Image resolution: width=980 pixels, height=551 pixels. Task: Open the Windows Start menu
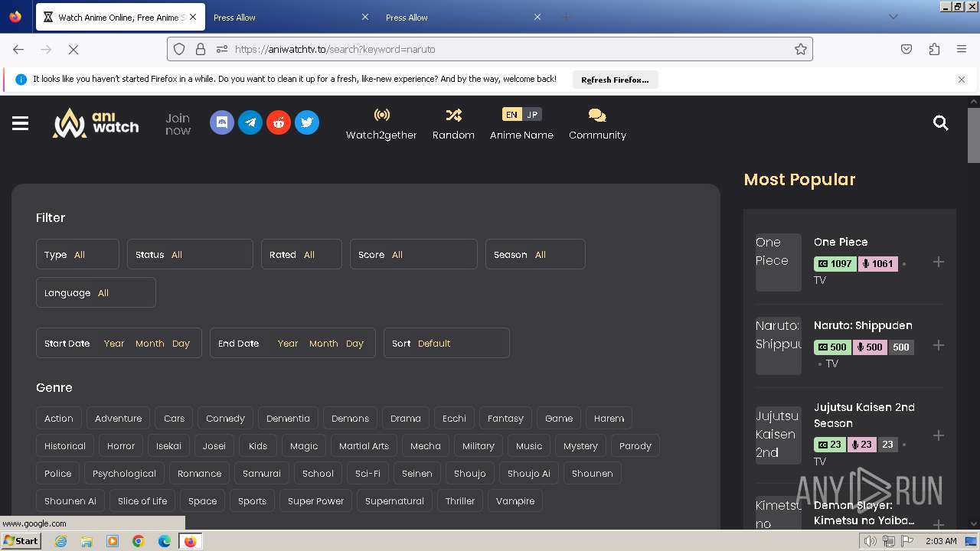point(21,541)
